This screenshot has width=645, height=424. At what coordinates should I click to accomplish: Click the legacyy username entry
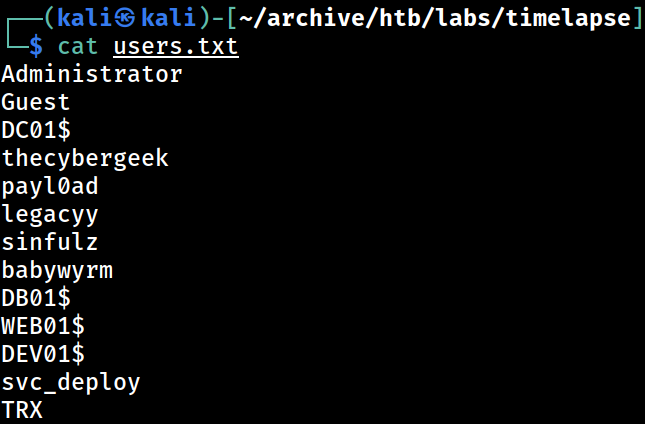[50, 214]
